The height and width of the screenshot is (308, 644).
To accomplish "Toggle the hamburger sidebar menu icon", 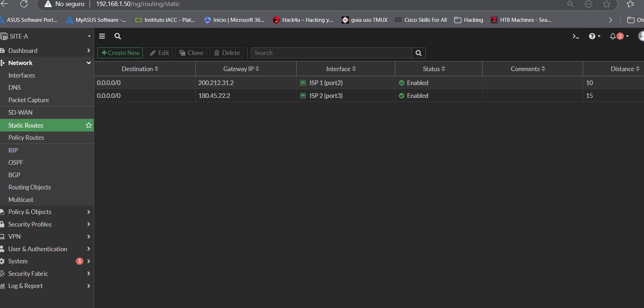I will pyautogui.click(x=102, y=36).
